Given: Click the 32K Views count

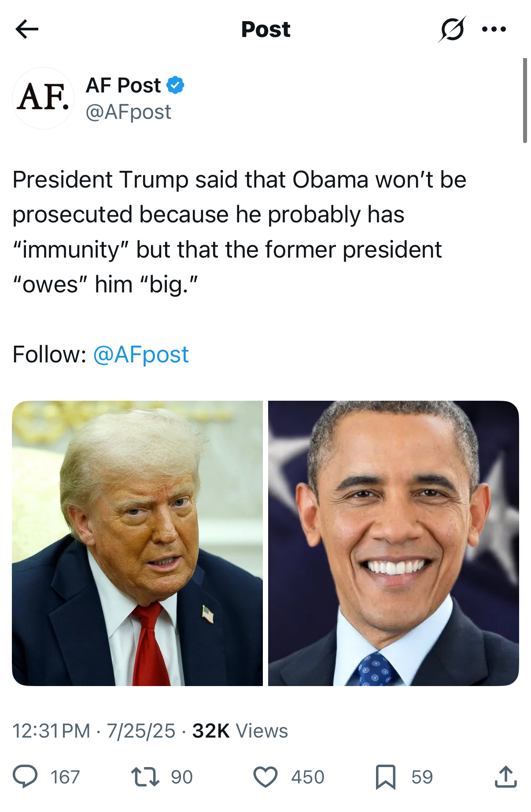Looking at the screenshot, I should click(x=240, y=731).
